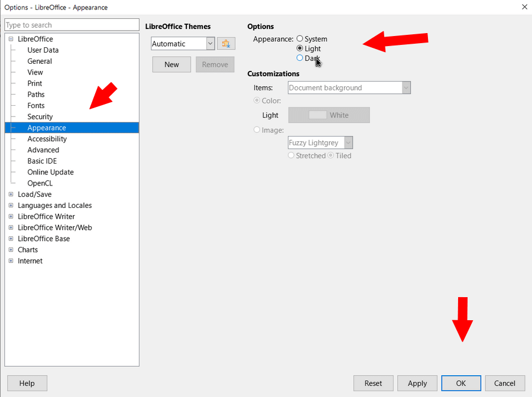Viewport: 532px width, 397px height.
Task: Expand the LibreOffice Writer node
Action: [11, 216]
